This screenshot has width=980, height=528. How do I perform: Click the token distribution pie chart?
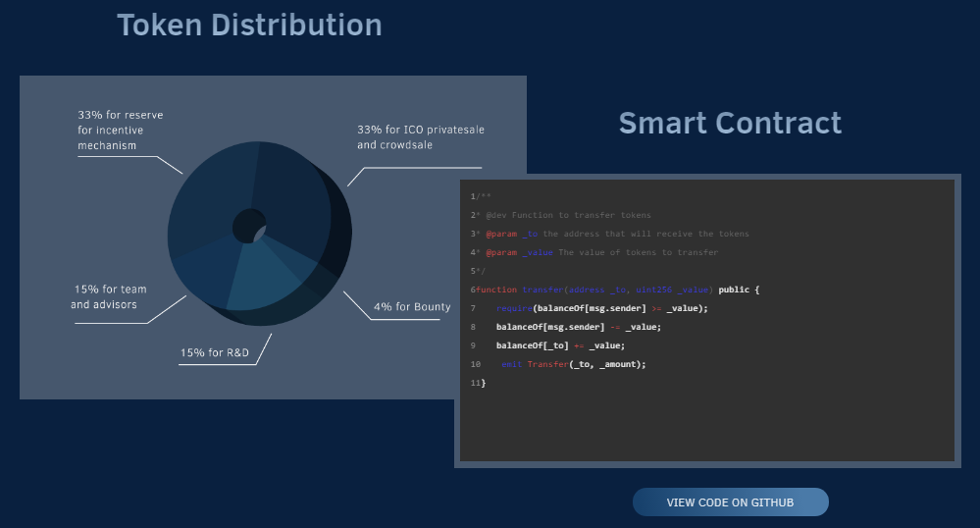(x=259, y=234)
